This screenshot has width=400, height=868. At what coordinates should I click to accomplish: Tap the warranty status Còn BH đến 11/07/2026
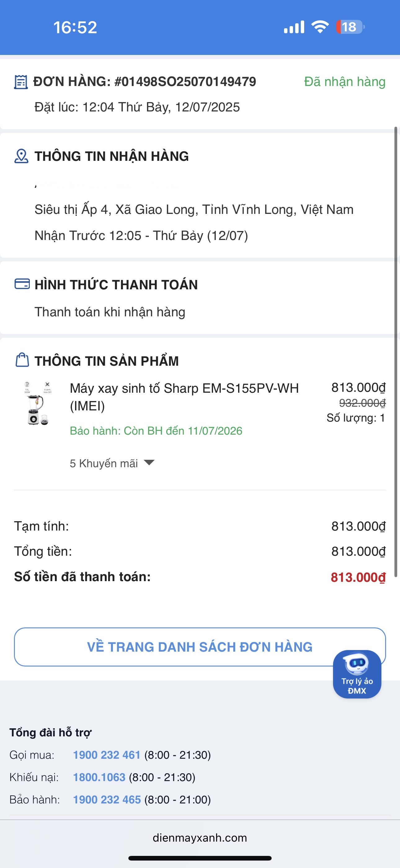point(156,431)
